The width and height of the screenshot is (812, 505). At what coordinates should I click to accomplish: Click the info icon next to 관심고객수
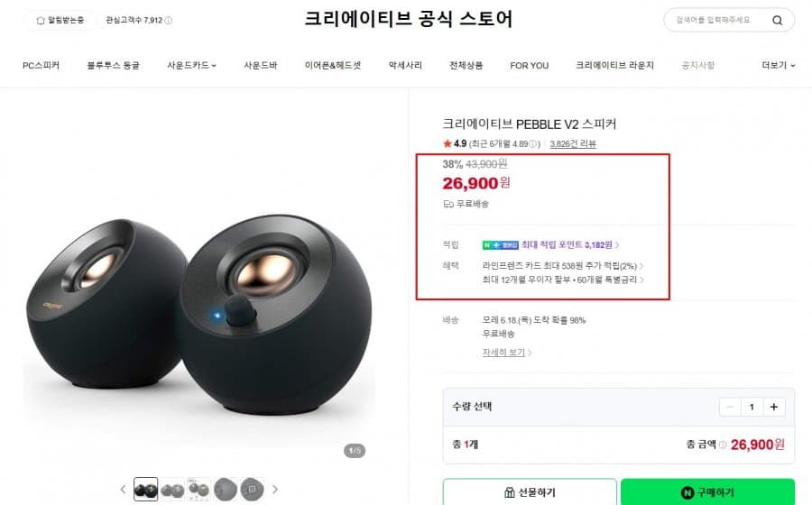pos(169,20)
